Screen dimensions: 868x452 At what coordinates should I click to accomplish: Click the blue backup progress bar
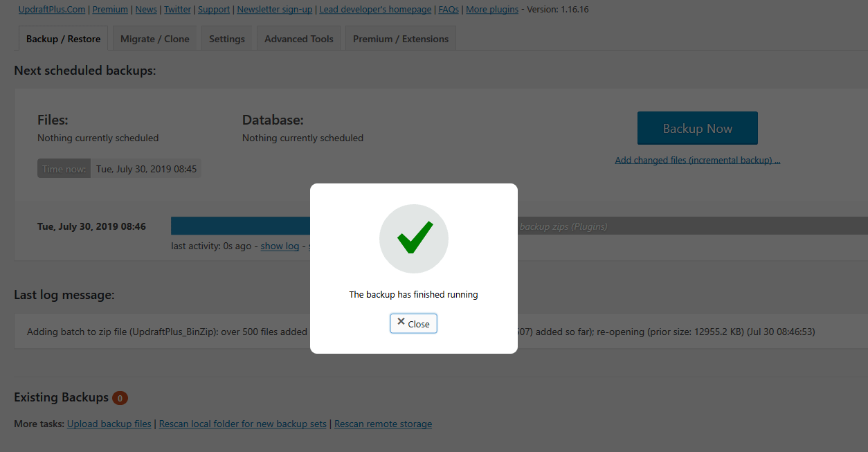pos(241,226)
